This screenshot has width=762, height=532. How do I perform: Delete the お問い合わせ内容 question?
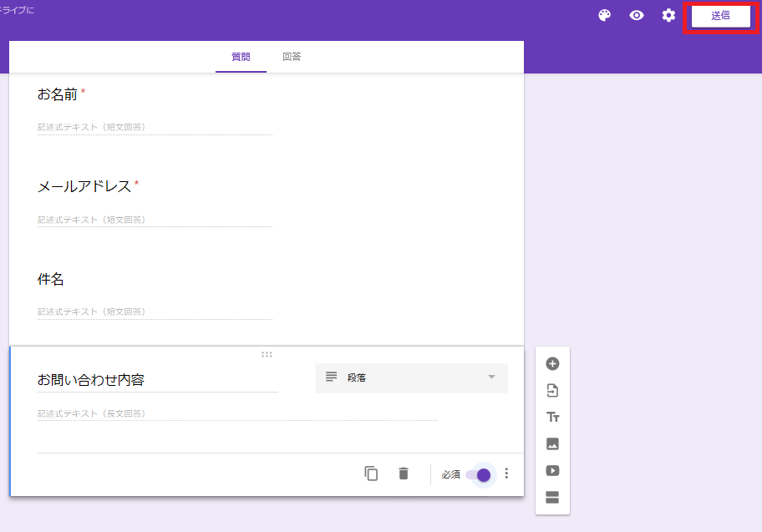pos(403,473)
